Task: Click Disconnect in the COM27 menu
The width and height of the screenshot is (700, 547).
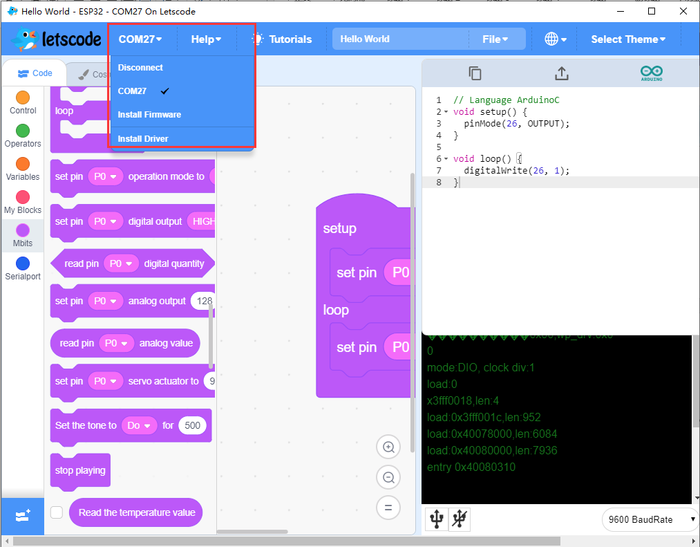Action: (140, 68)
